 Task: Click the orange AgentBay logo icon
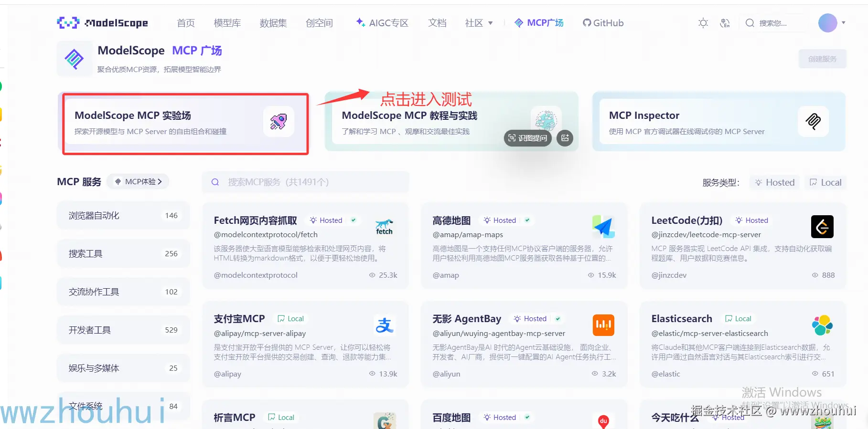point(603,325)
